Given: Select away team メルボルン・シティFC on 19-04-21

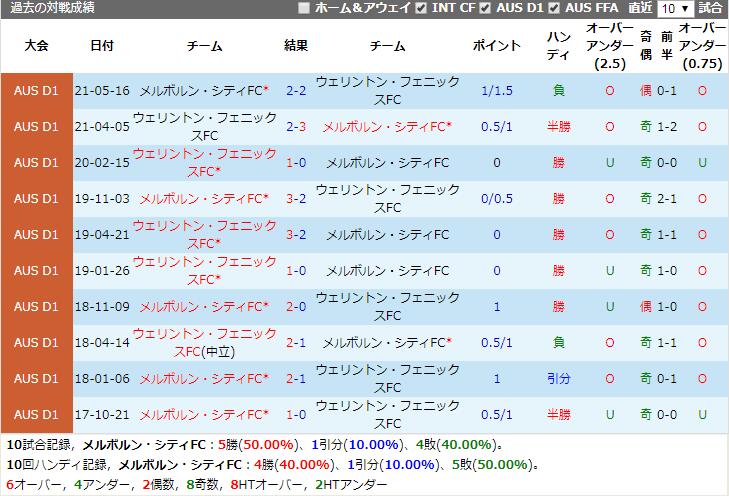Looking at the screenshot, I should tap(387, 235).
